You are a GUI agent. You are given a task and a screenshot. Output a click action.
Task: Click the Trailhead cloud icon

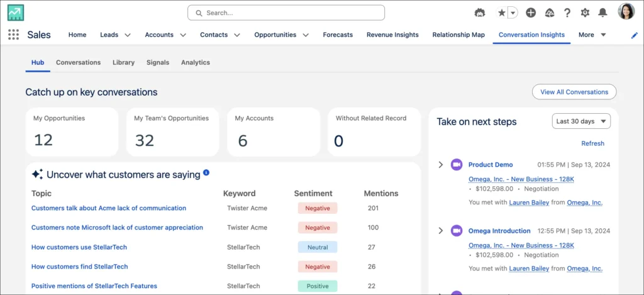coord(549,13)
